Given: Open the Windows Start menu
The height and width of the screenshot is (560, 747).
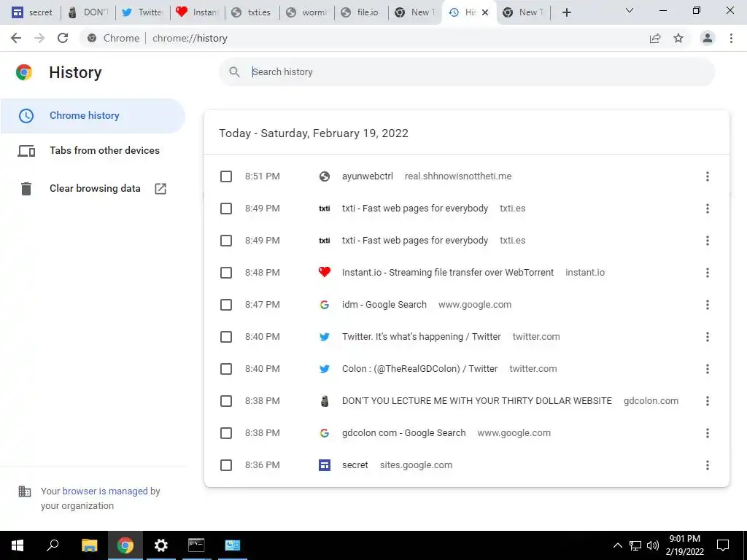Looking at the screenshot, I should (x=18, y=545).
